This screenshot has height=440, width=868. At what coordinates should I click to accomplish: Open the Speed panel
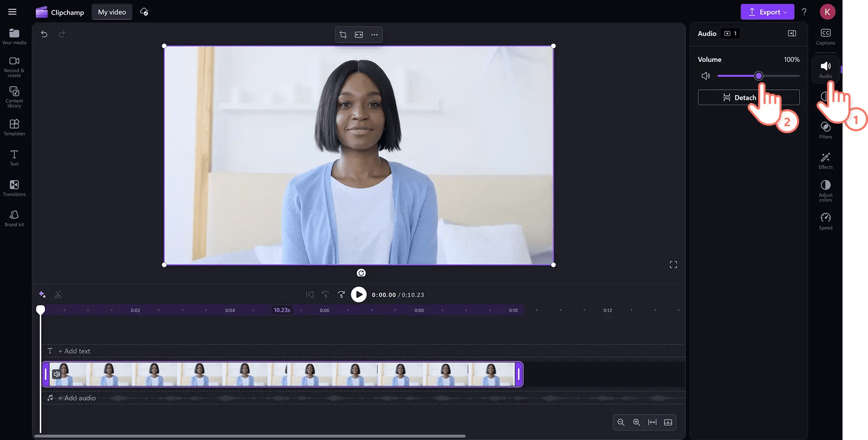tap(826, 221)
